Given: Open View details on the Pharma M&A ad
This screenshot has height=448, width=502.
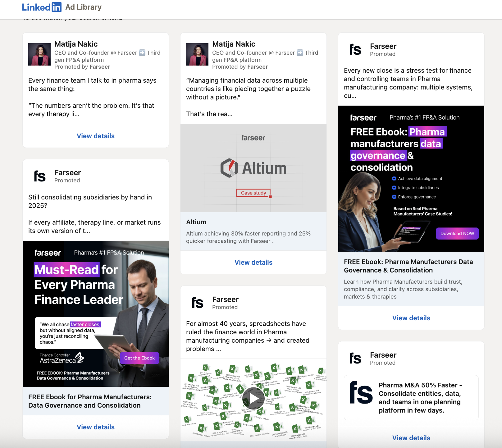Looking at the screenshot, I should 411,438.
